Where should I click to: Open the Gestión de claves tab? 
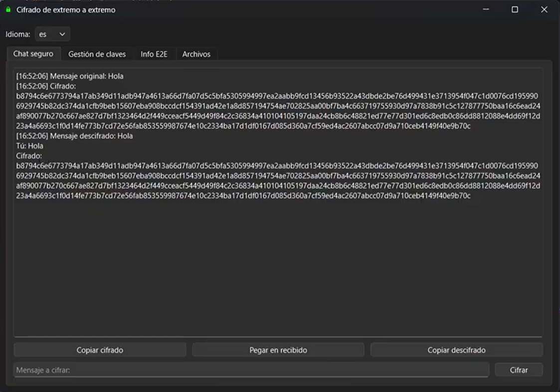97,54
